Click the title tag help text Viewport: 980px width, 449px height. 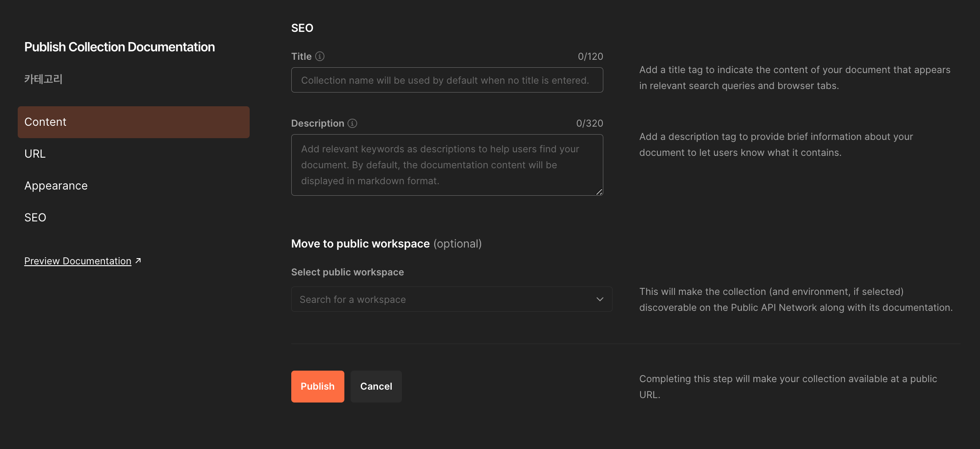[x=795, y=77]
